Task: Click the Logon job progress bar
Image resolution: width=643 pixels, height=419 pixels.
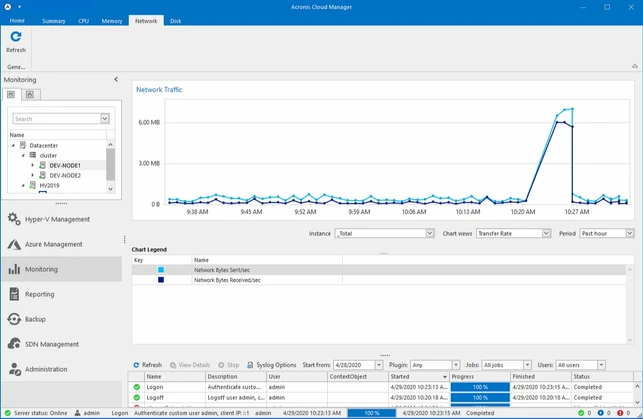Action: 480,387
